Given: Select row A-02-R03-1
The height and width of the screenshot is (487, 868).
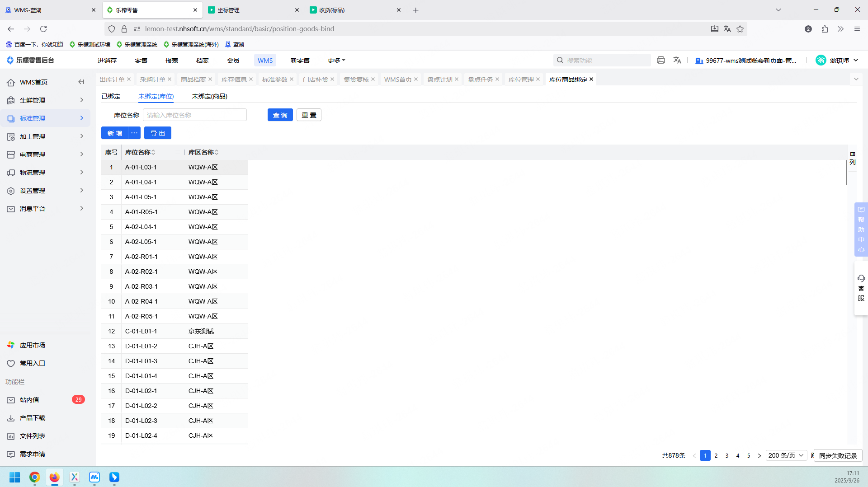Looking at the screenshot, I should [175, 286].
